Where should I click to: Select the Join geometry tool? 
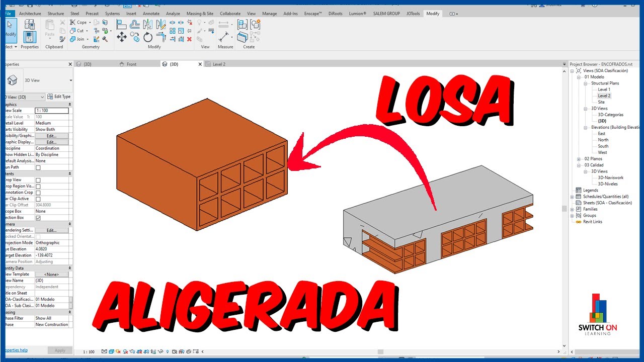click(79, 39)
